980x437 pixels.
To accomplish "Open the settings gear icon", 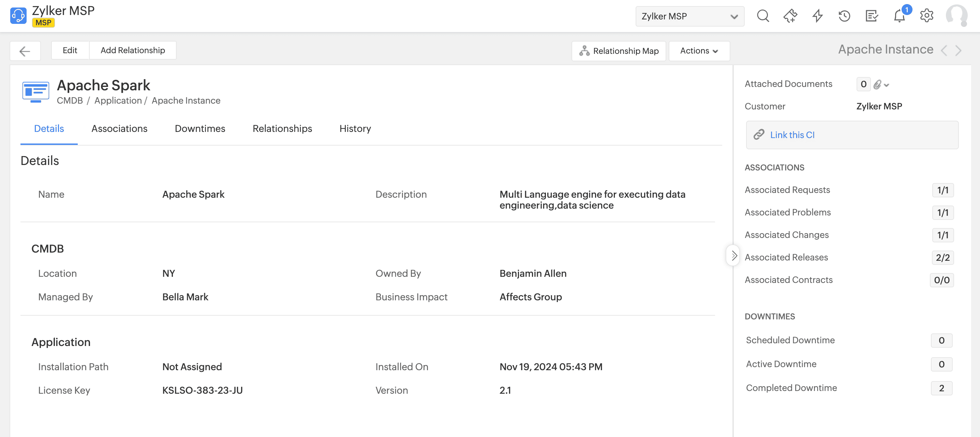I will 926,16.
